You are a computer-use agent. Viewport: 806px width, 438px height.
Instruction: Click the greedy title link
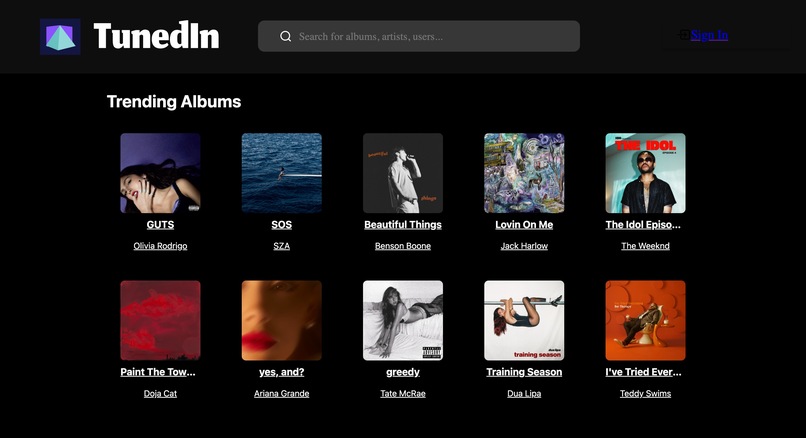pos(403,372)
